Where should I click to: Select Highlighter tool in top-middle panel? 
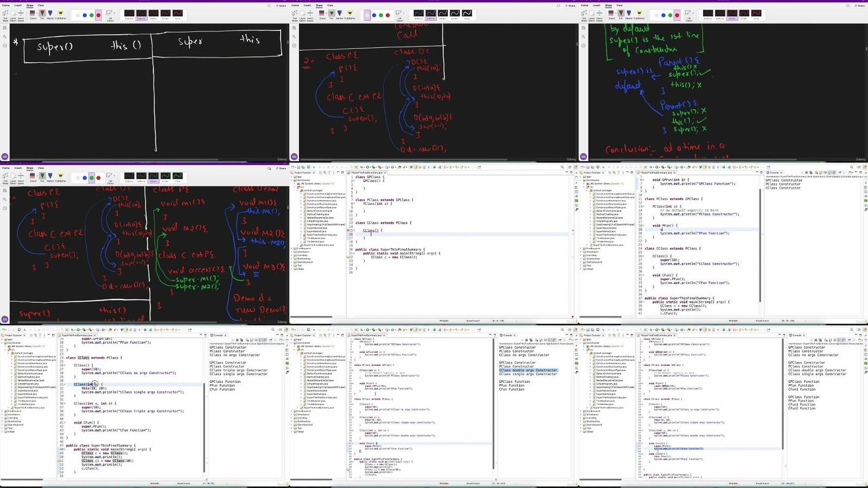click(x=349, y=15)
